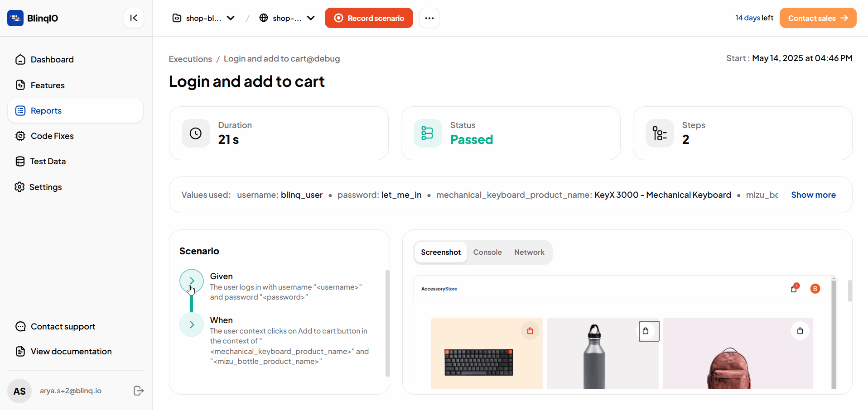The image size is (868, 410).
Task: Click the logout icon beside the email
Action: click(139, 391)
